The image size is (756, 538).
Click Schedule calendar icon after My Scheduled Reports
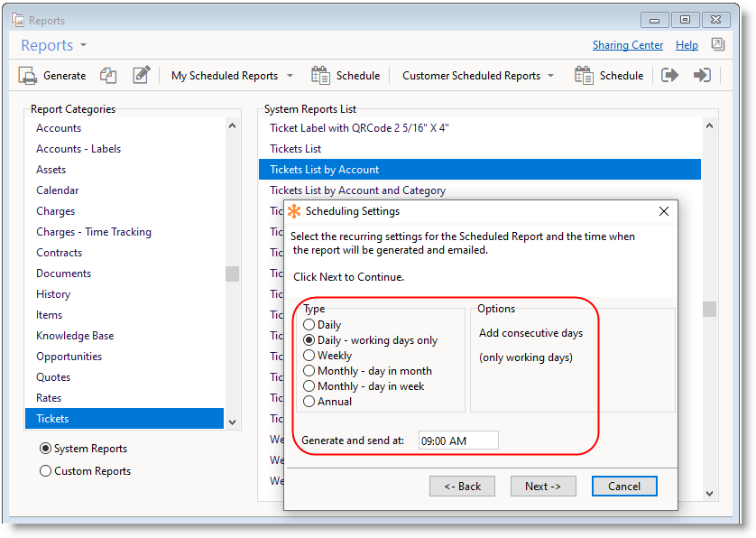click(321, 76)
